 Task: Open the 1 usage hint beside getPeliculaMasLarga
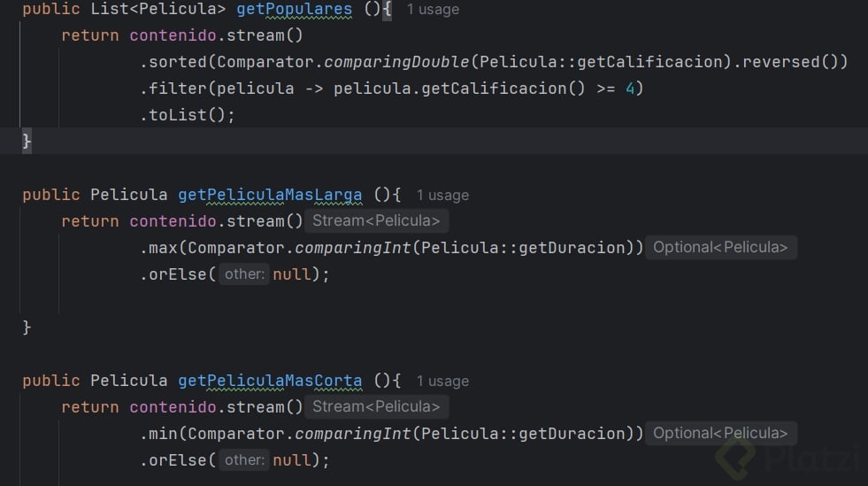click(442, 195)
